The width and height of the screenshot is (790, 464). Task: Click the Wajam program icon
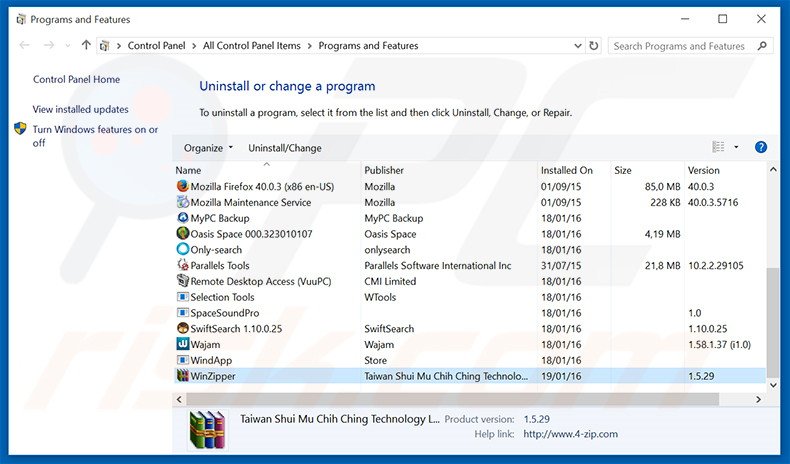tap(182, 344)
